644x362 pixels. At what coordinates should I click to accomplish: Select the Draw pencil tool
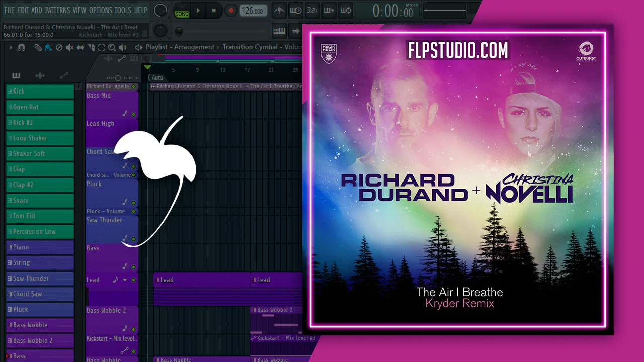38,47
